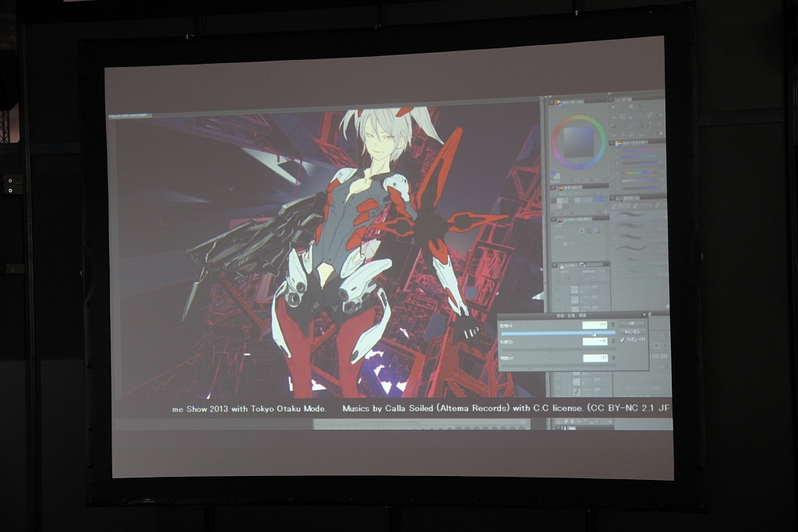The height and width of the screenshot is (532, 798).
Task: Open the Color Slider panel tab
Action: click(x=633, y=143)
